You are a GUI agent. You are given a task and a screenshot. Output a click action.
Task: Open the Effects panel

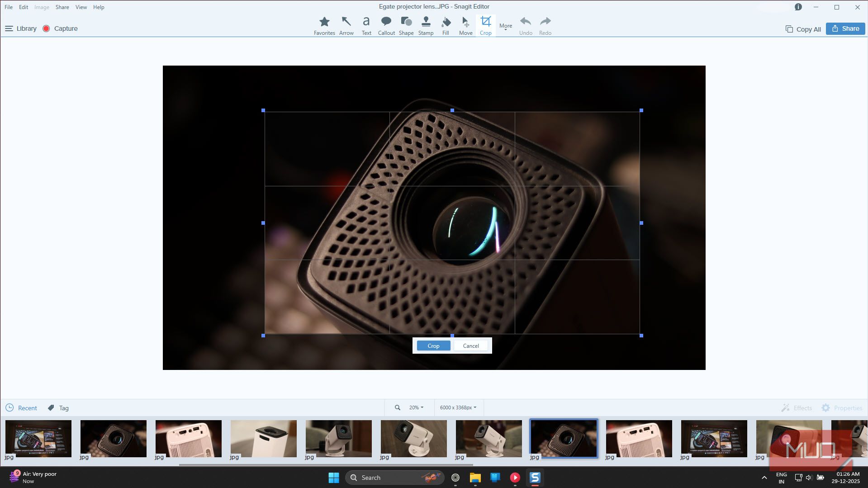(797, 408)
